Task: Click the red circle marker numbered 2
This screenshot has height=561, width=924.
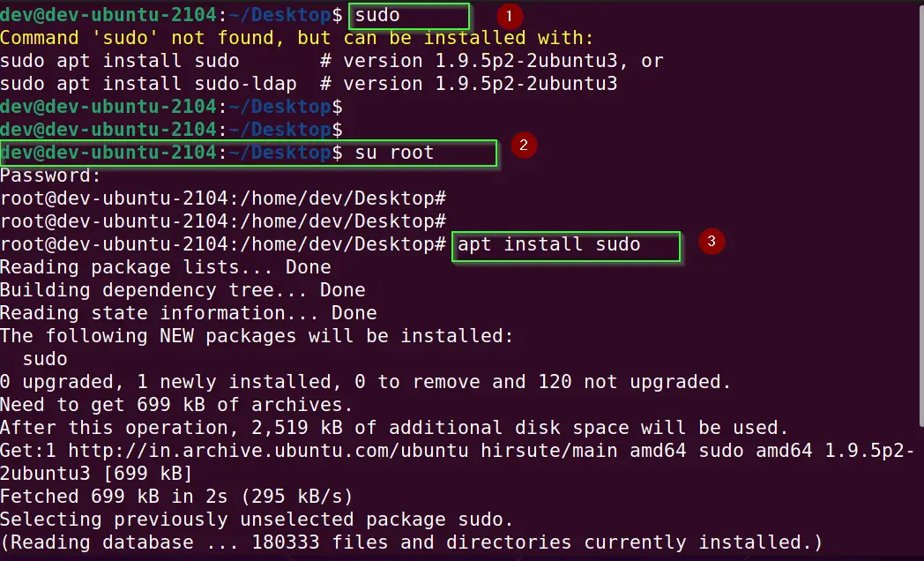Action: [x=524, y=146]
